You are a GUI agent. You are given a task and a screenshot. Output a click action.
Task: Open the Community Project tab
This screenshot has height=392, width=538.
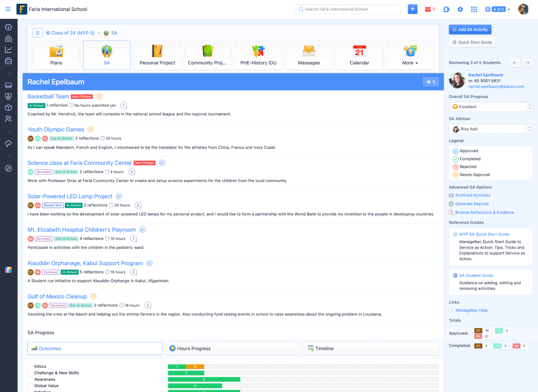click(208, 55)
